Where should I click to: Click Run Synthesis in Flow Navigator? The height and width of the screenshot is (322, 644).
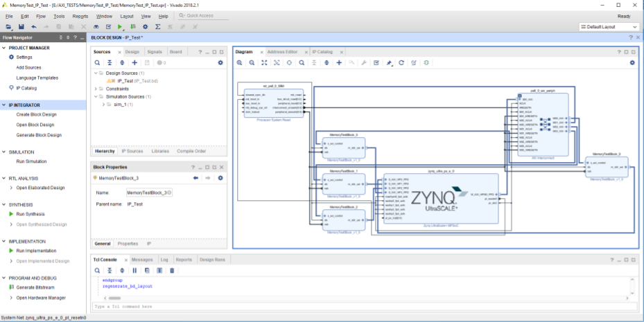click(31, 214)
